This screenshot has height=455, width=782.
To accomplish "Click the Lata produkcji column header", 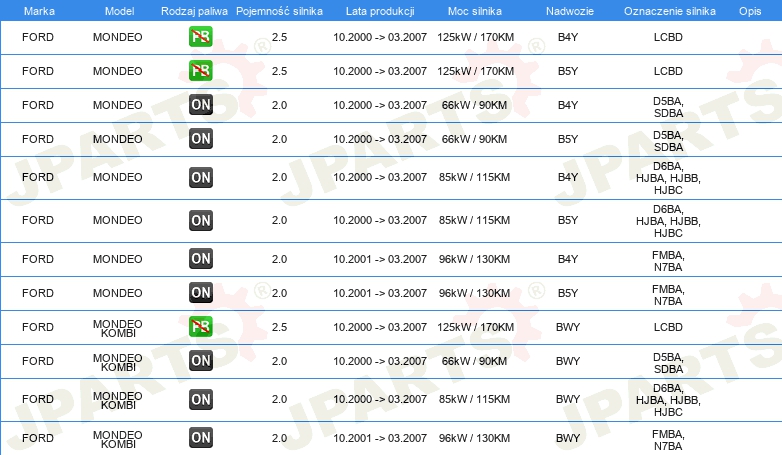I will [x=380, y=11].
